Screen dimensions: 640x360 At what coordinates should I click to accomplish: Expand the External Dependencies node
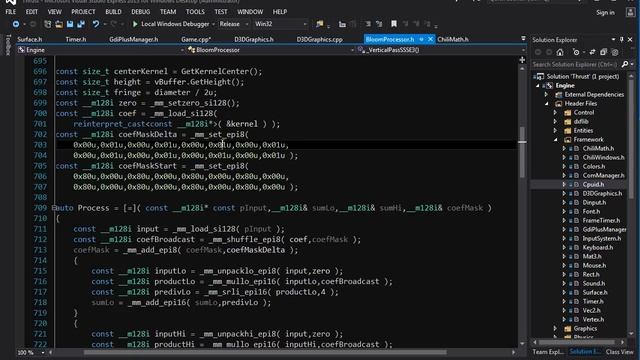click(546, 95)
